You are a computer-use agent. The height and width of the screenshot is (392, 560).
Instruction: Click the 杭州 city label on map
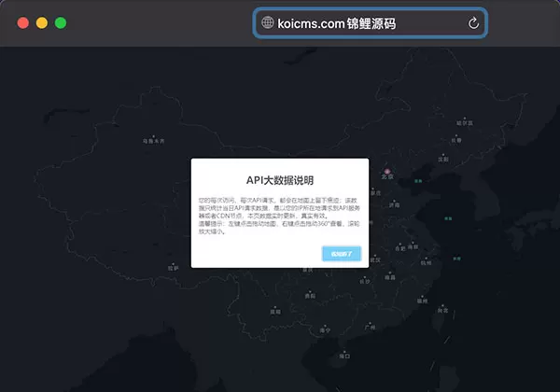tap(426, 263)
